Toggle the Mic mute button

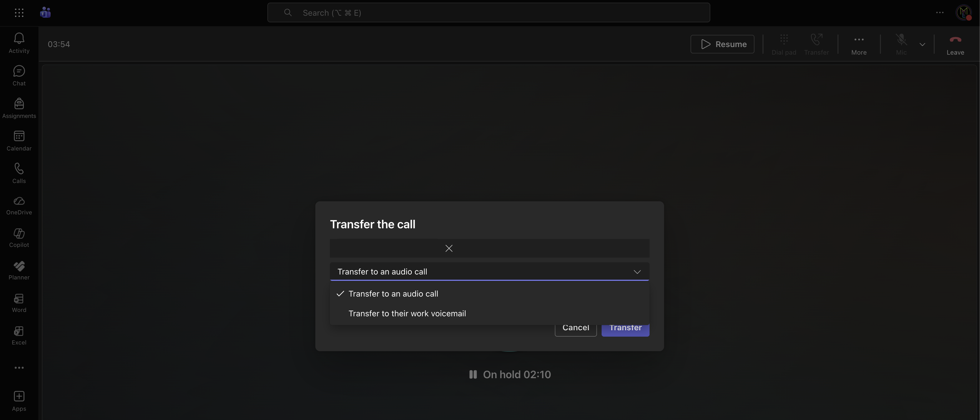(901, 44)
